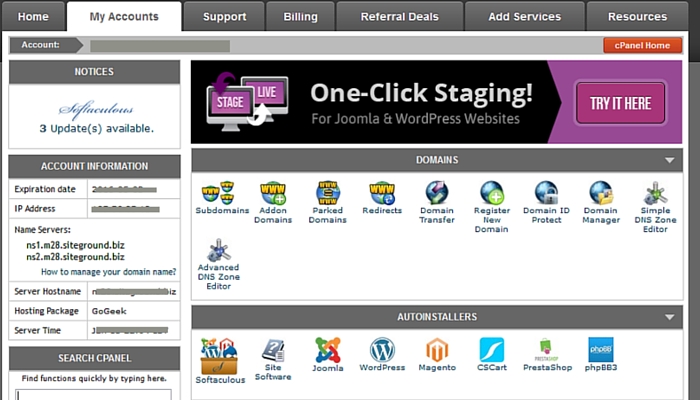The image size is (700, 400).
Task: Click the Notices panel header
Action: tap(94, 72)
